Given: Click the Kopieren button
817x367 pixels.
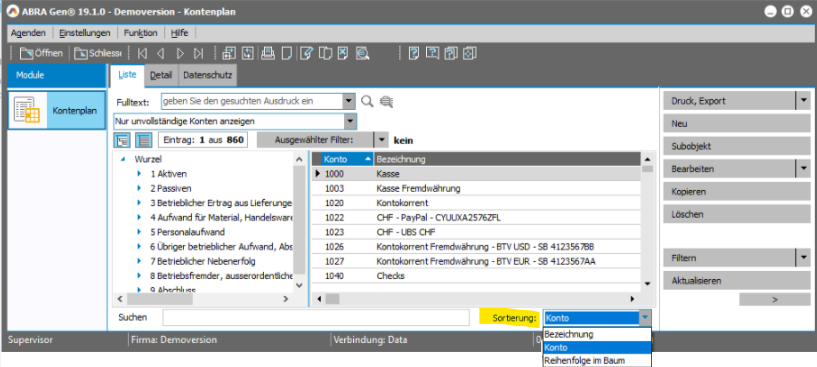Looking at the screenshot, I should [736, 191].
